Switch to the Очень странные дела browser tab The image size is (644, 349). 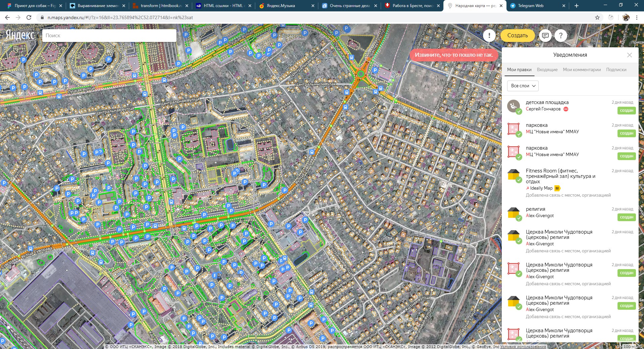350,6
